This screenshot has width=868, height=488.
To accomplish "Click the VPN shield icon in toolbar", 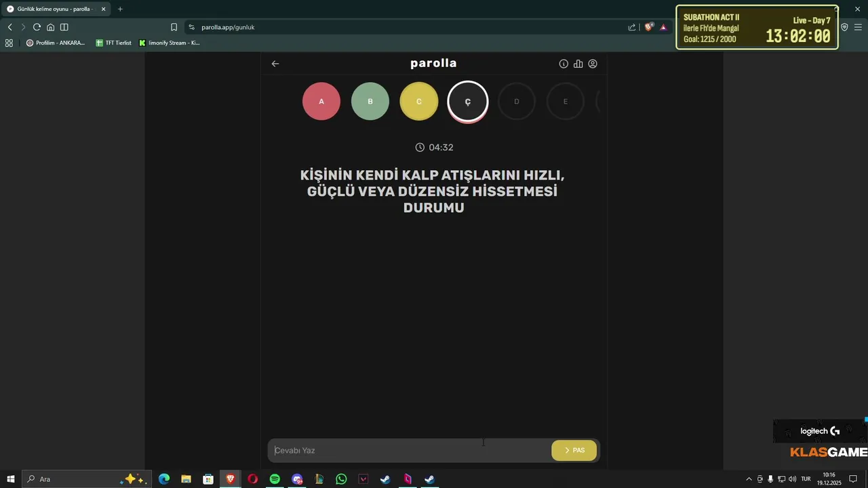I will (x=844, y=27).
